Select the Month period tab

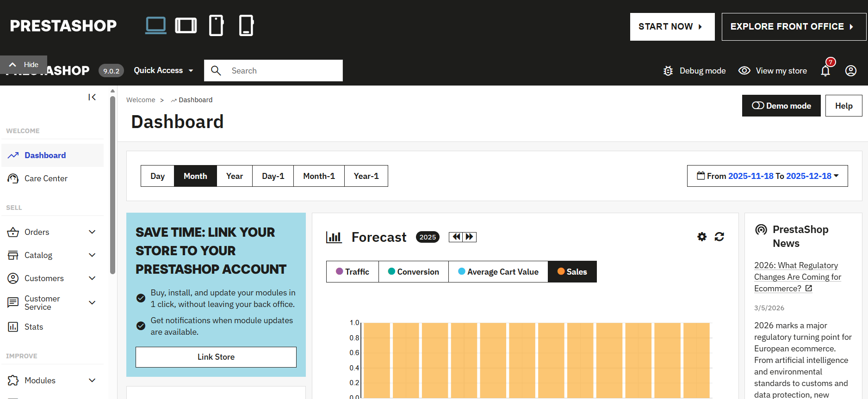(195, 176)
